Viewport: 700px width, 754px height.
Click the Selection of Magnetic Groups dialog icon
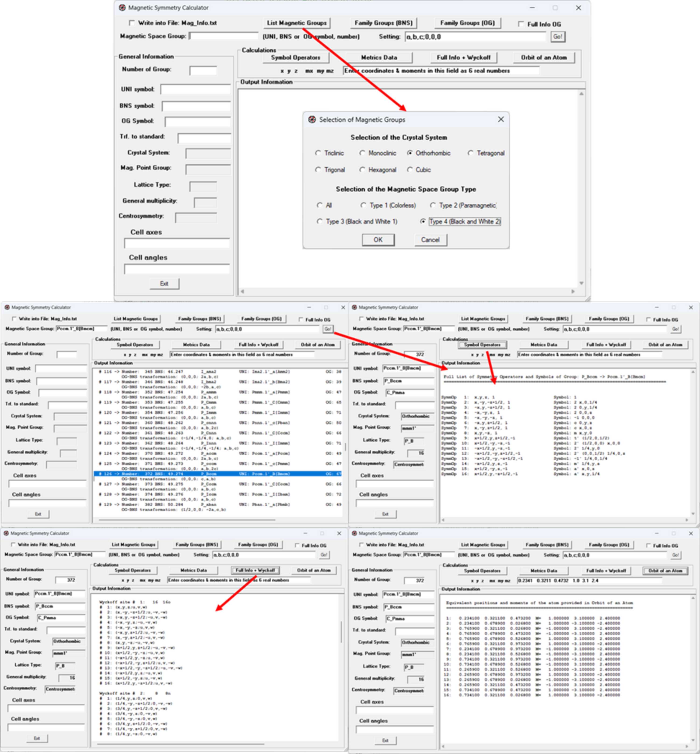(x=312, y=120)
